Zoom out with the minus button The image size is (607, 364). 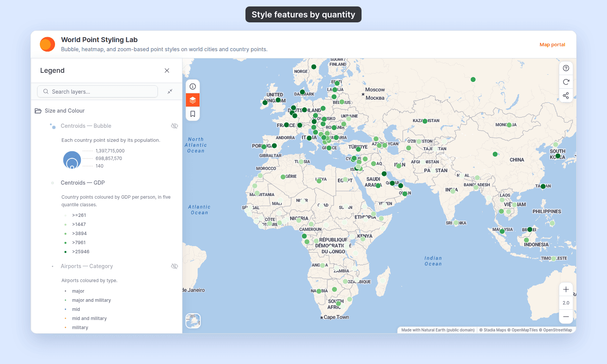566,317
